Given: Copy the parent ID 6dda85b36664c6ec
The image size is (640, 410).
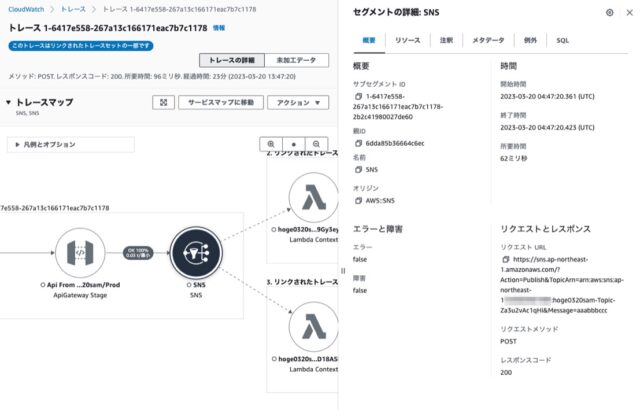Looking at the screenshot, I should [358, 144].
